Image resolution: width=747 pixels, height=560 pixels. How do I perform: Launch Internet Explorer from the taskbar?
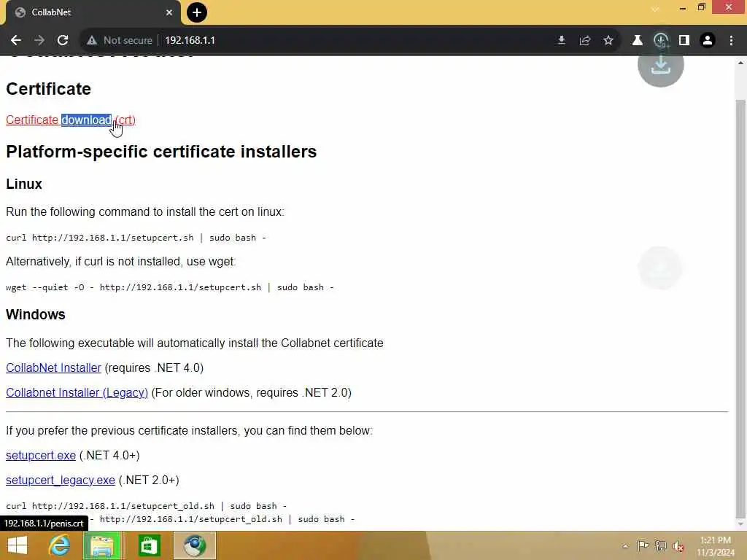click(60, 545)
